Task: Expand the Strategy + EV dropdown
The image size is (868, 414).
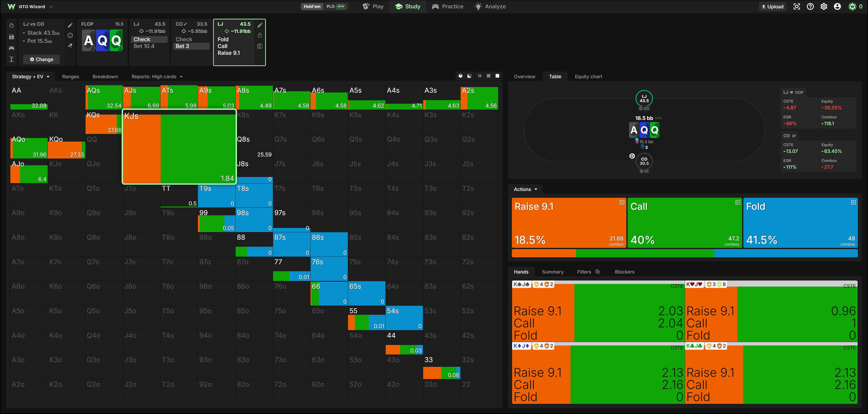Action: 31,77
